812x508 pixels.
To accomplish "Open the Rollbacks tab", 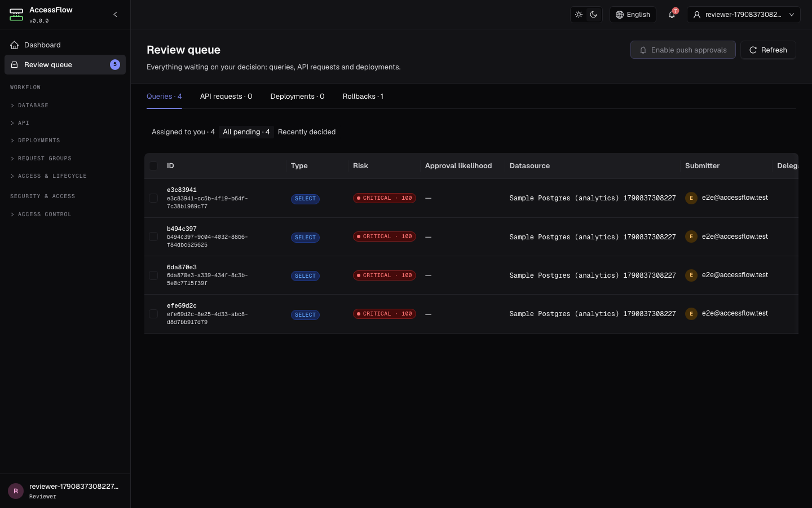I will (x=363, y=97).
